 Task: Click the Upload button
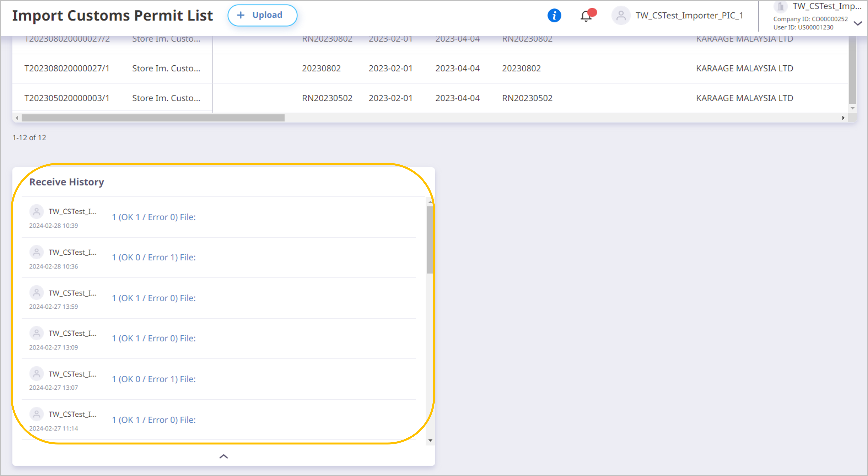point(262,15)
